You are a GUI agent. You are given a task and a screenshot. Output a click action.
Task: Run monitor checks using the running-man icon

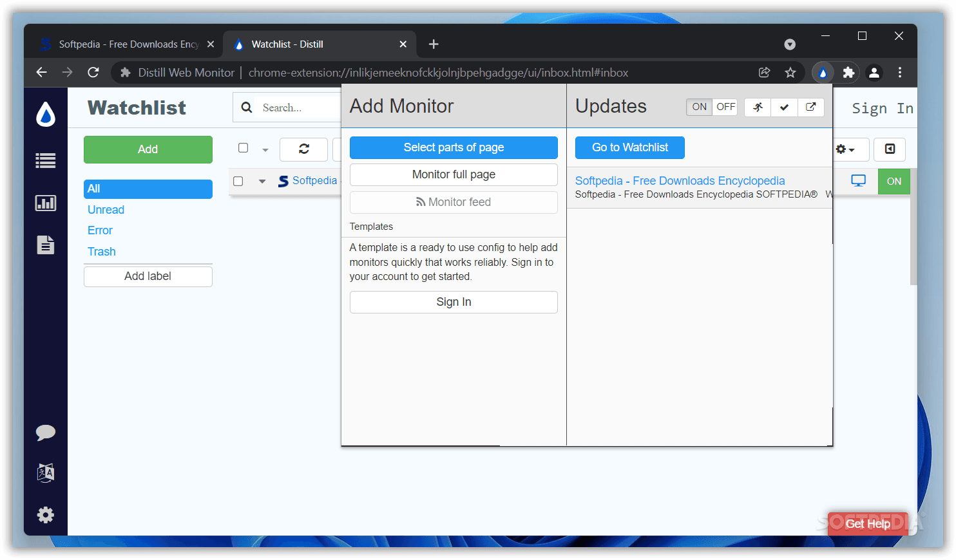click(757, 107)
